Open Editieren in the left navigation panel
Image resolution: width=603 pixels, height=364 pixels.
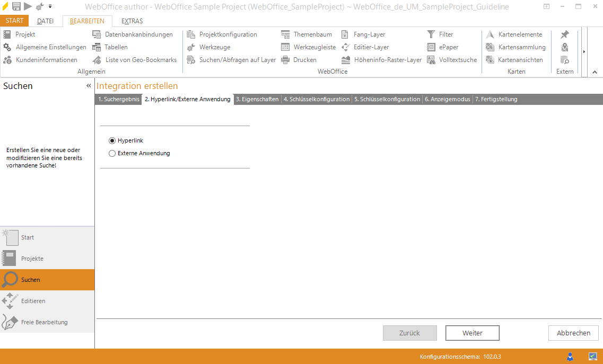click(33, 301)
